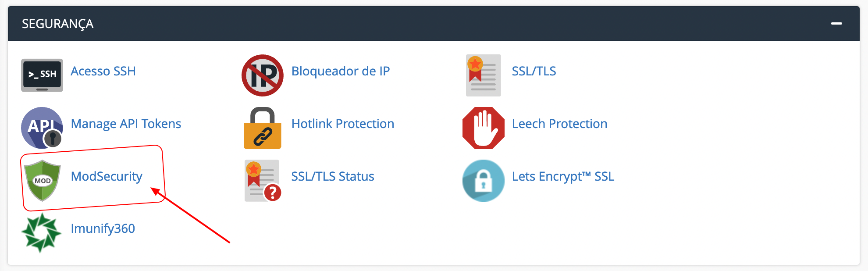
Task: Click the Bloqueador de IP prohibition icon
Action: [x=263, y=75]
